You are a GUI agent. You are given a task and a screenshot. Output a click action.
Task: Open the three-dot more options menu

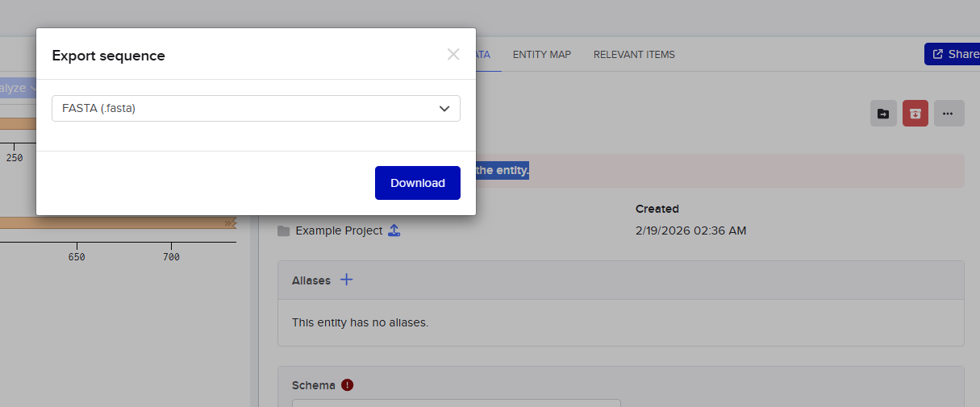click(949, 114)
